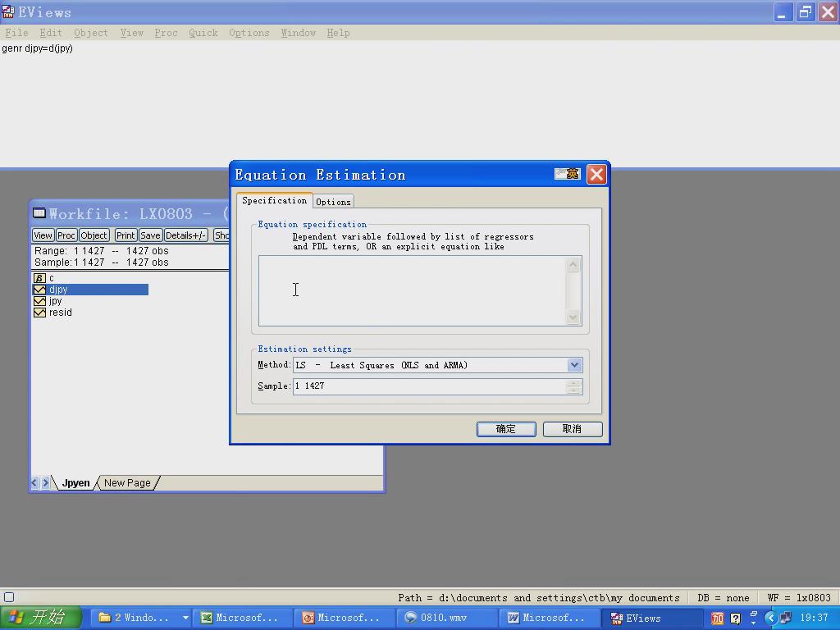Screen dimensions: 840x630
Task: Click the Workfile LX0803 window icon
Action: [x=39, y=213]
